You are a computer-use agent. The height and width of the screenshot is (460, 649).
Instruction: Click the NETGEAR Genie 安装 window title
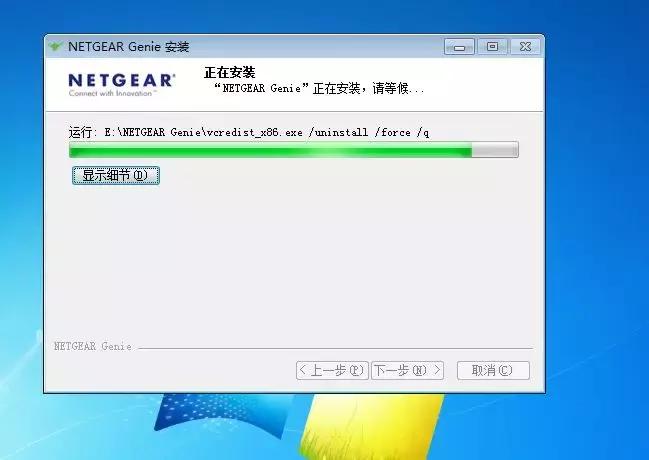tap(128, 46)
